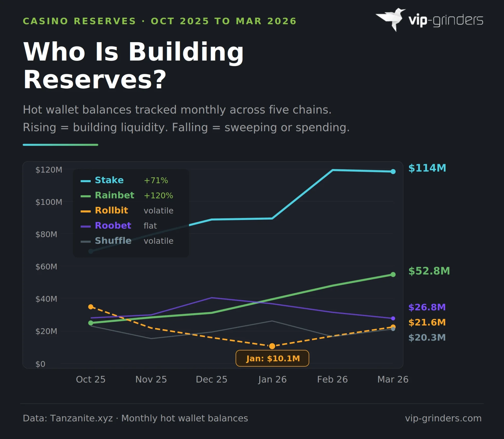Click the orange Rollbit legend color swatch

pyautogui.click(x=85, y=211)
